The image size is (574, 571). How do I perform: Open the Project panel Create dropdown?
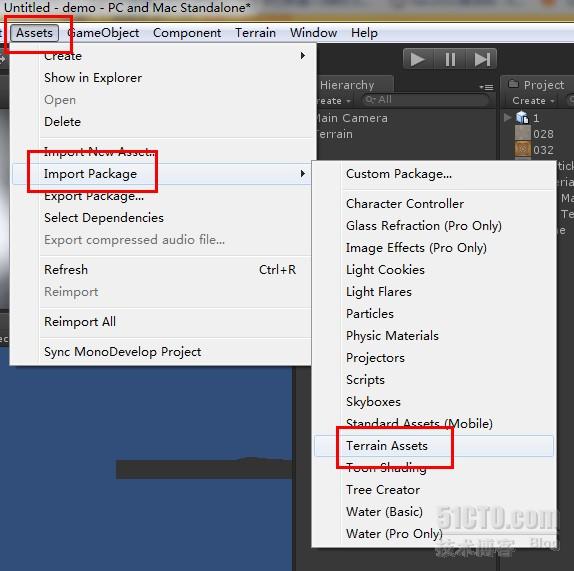click(533, 101)
